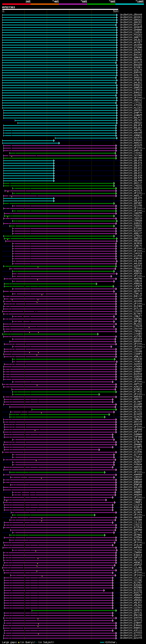Image resolution: width=146 pixels, height=644 pixels.
Task: Select label UniRef100_B9SI90
Action: click(131, 55)
